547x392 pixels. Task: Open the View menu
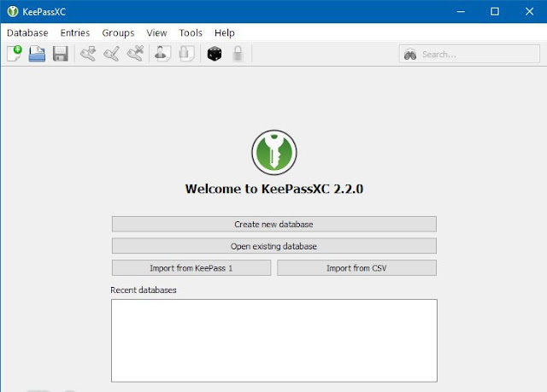click(x=156, y=32)
